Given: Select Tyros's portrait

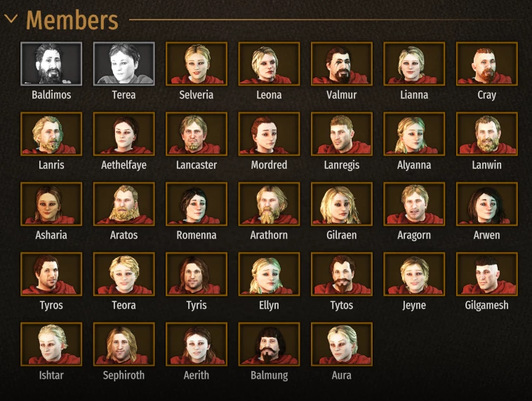Looking at the screenshot, I should (51, 274).
